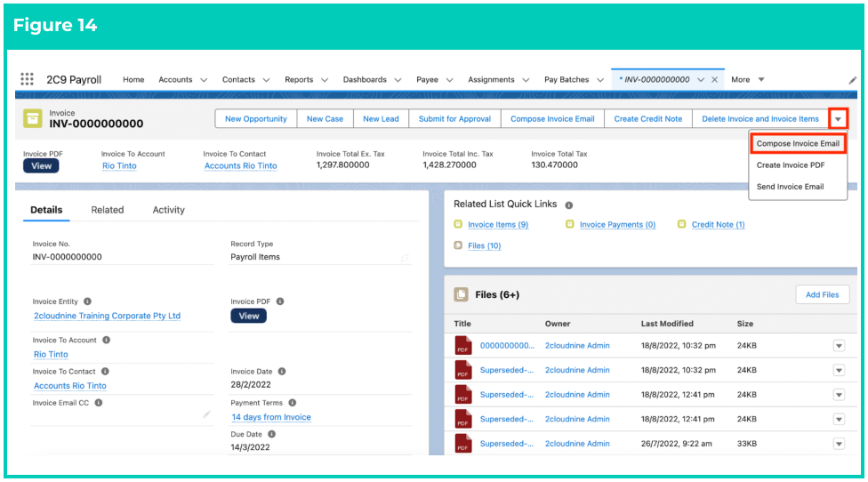Click the change Record Type icon

point(405,258)
